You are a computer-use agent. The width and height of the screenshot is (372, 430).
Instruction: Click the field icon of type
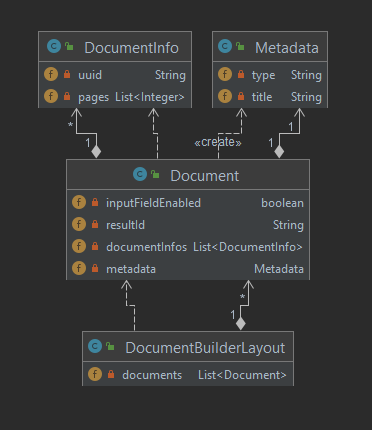[225, 74]
